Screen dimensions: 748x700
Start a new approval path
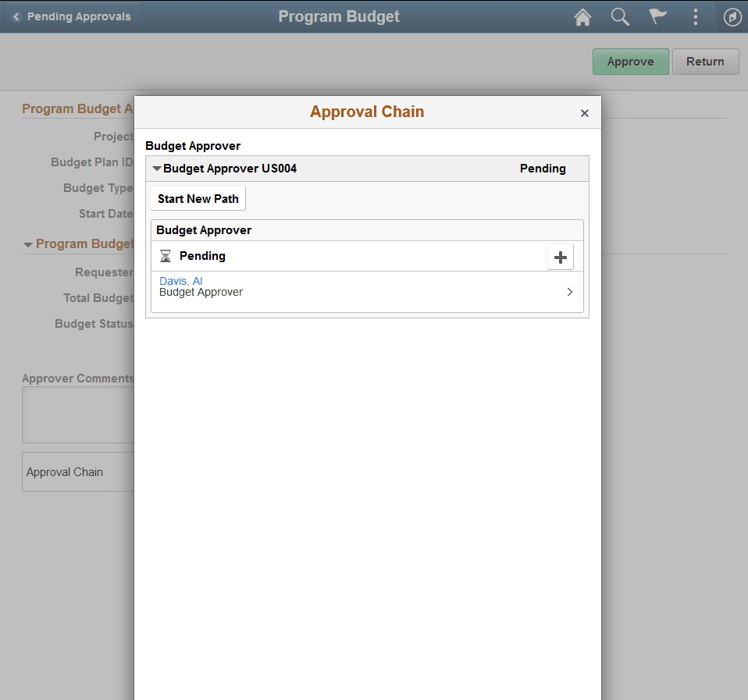point(198,198)
